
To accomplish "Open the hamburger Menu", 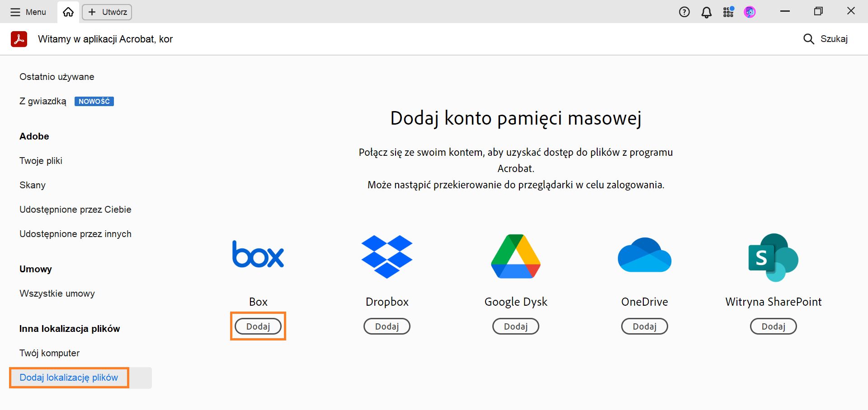I will point(28,12).
